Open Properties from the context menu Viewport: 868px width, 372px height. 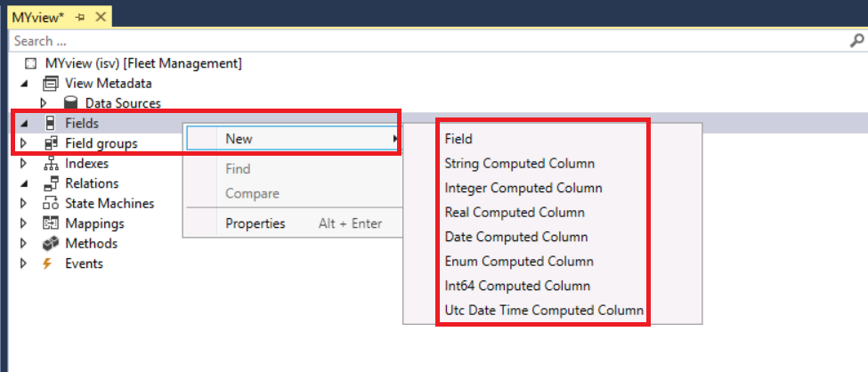click(256, 223)
